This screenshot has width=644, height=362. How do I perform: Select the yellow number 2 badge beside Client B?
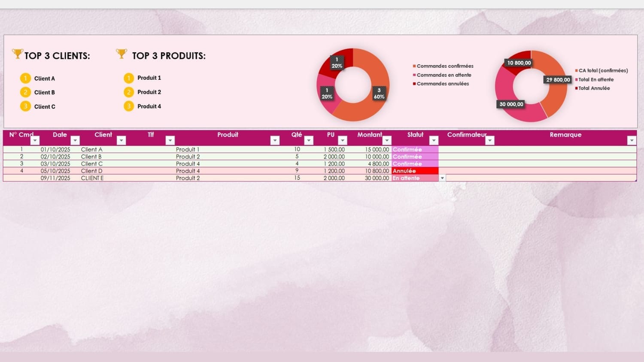25,92
